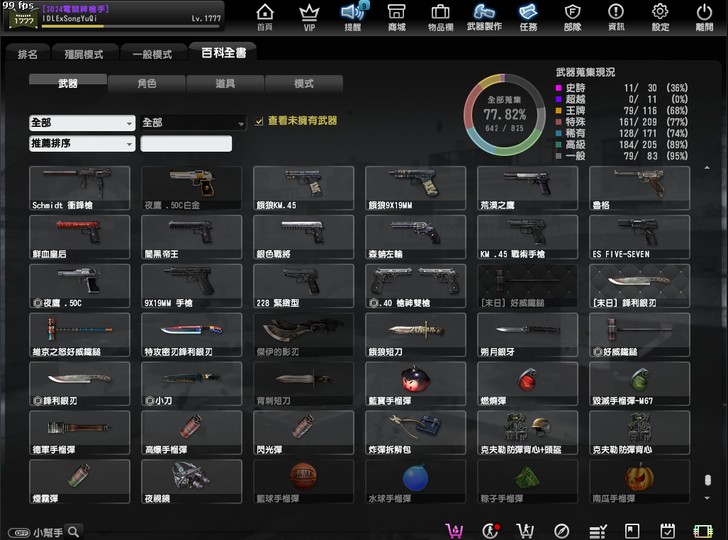Screen dimensions: 728x540
Task: Select the 百科全書 tab
Action: pyautogui.click(x=223, y=52)
